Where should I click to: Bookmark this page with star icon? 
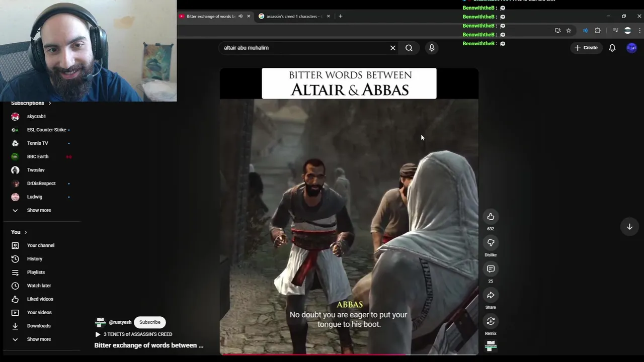point(569,31)
